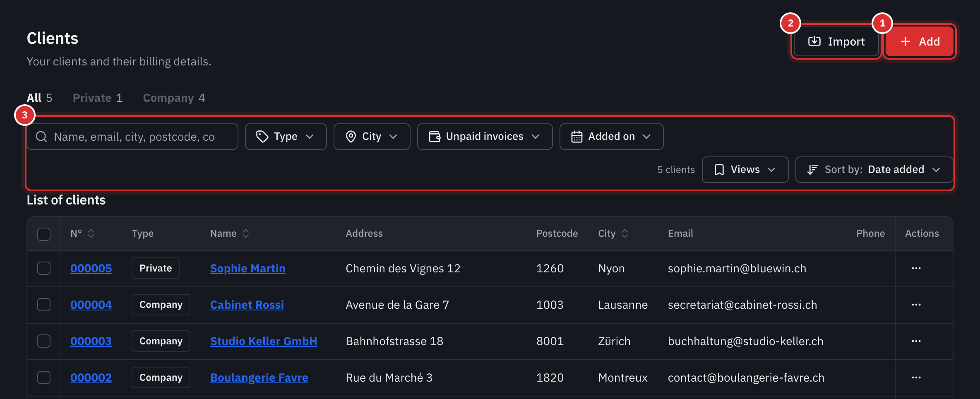The width and height of the screenshot is (980, 399).
Task: Tick the checkbox for client 000003
Action: click(x=44, y=341)
